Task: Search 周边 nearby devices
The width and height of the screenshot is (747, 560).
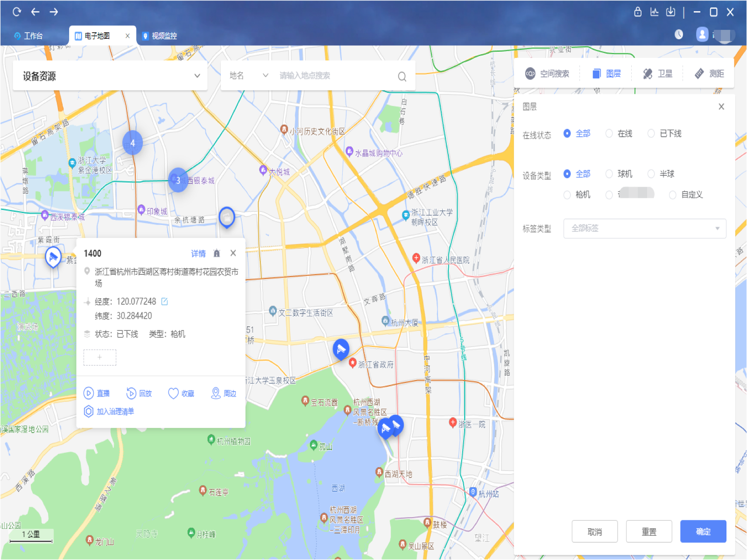Action: pos(224,393)
